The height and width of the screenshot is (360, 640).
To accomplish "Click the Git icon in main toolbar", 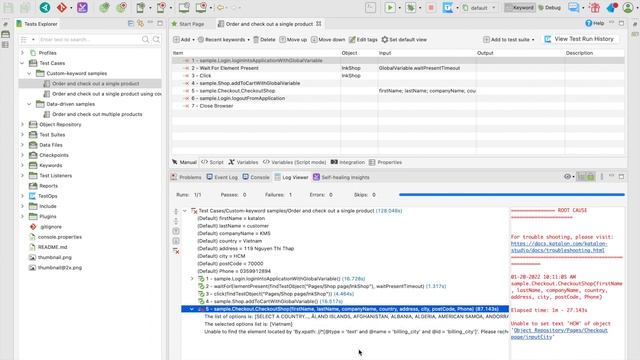I will 62,7.
